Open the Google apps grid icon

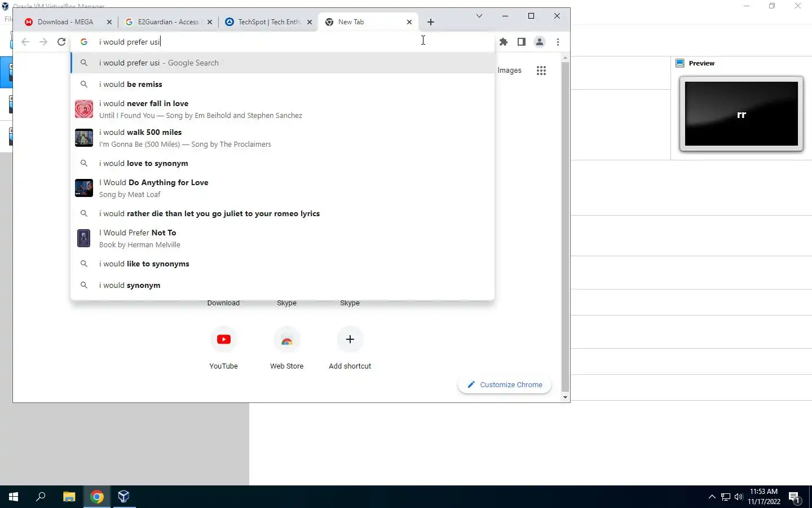[x=541, y=71]
